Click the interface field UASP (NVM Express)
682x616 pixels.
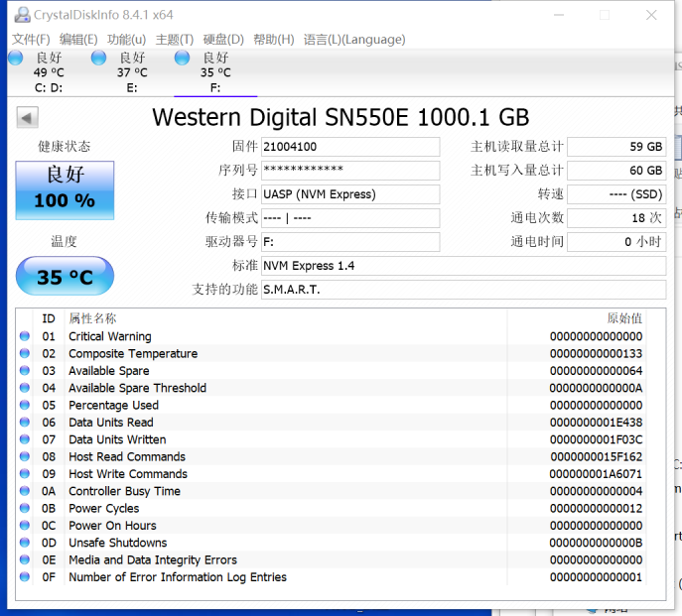[350, 194]
